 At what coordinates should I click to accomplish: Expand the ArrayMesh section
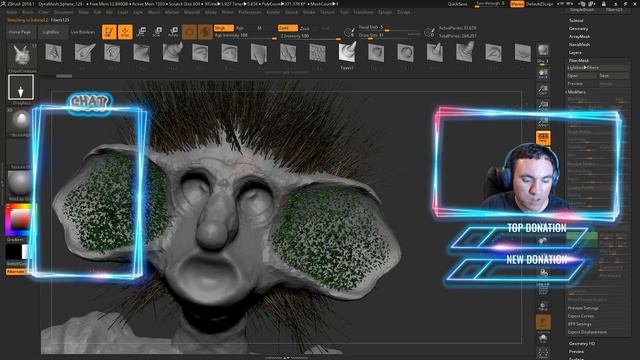pos(580,36)
